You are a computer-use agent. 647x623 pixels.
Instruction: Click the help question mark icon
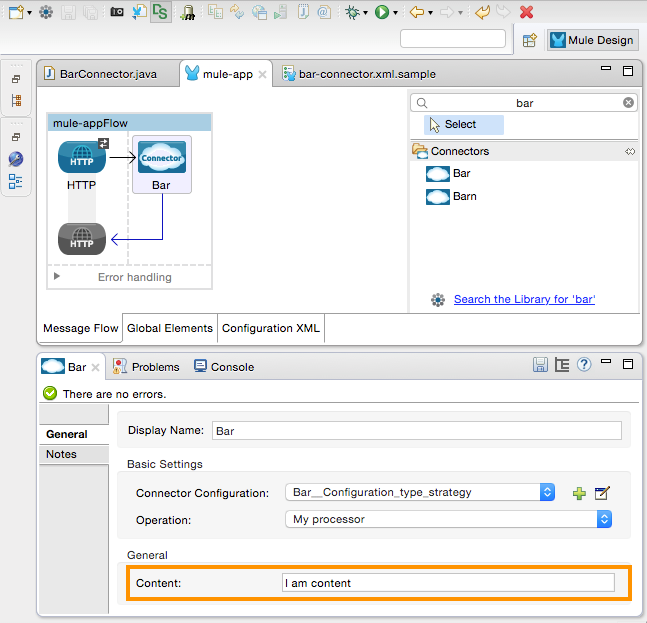click(x=584, y=365)
